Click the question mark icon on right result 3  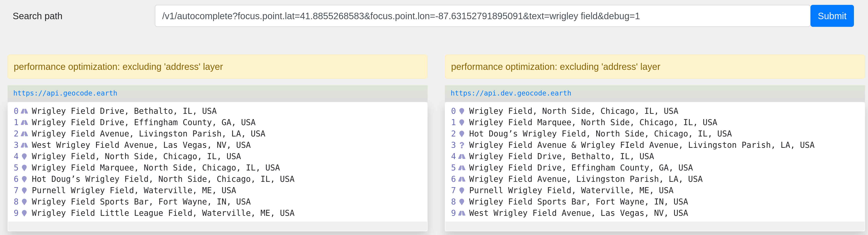pos(462,145)
